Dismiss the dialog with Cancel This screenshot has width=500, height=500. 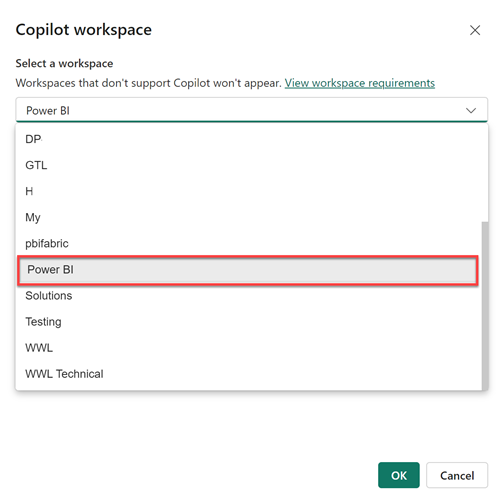tap(457, 475)
